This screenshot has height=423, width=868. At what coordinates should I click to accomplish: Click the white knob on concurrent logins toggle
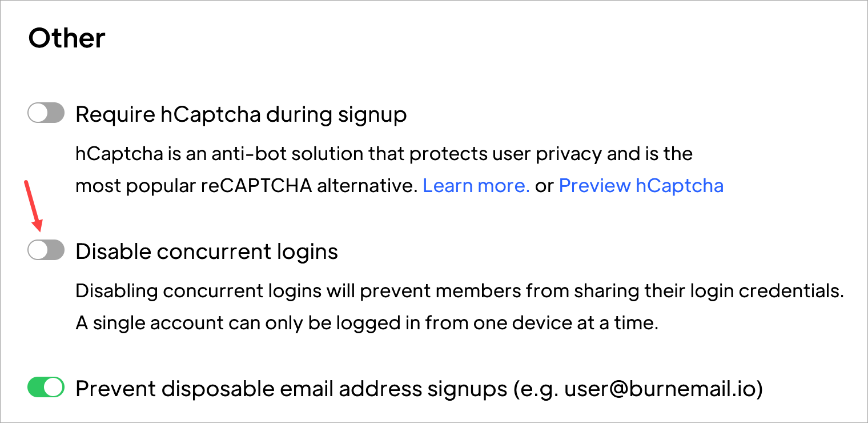38,250
